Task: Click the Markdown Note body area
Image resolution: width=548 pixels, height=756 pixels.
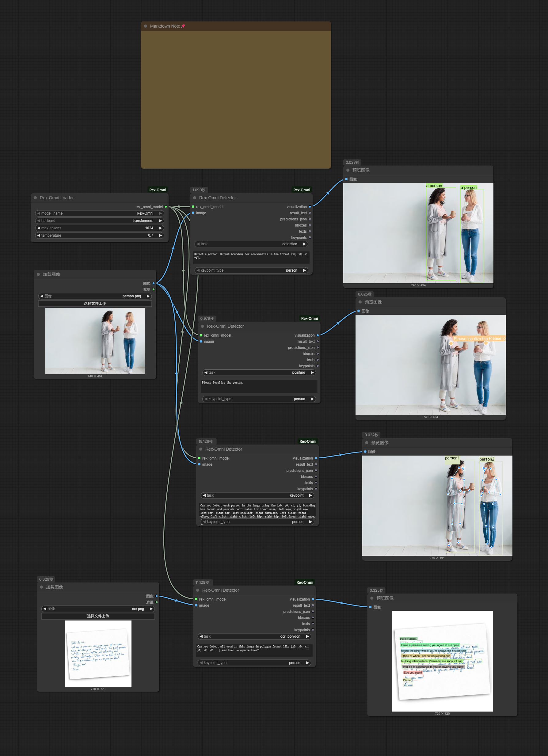Action: (236, 99)
